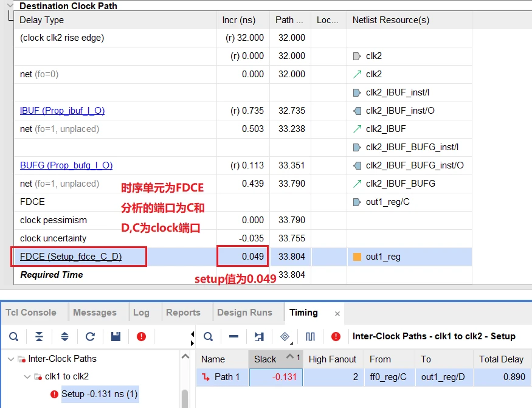Sort by the Name column header

[x=223, y=359]
